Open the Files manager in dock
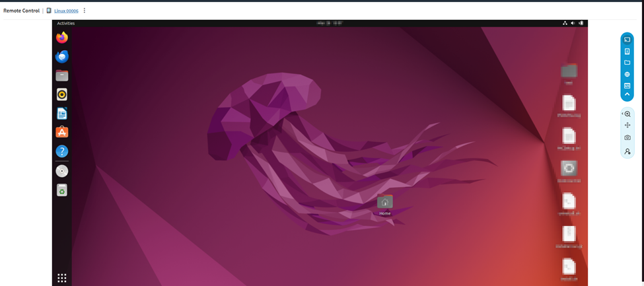This screenshot has width=644, height=286. pos(62,75)
